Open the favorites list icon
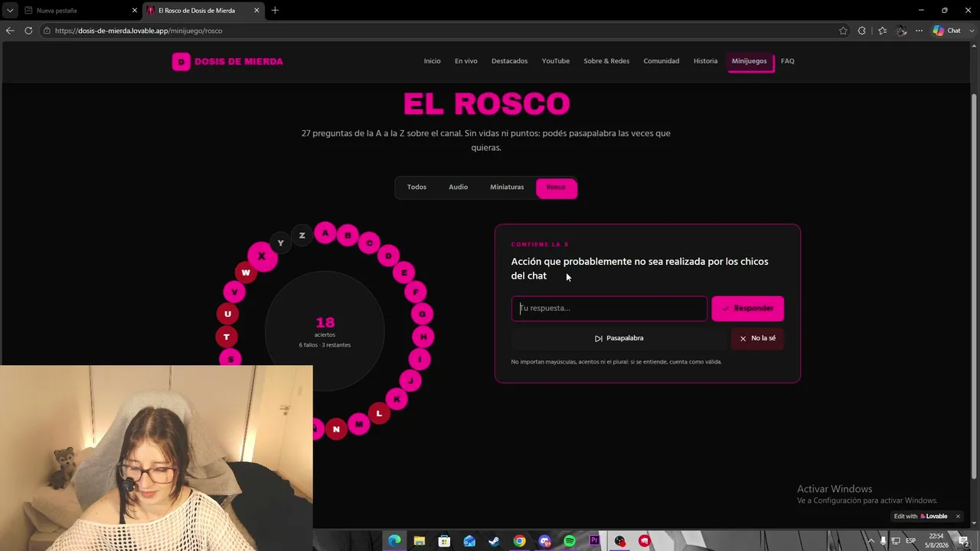This screenshot has height=551, width=980. point(882,31)
